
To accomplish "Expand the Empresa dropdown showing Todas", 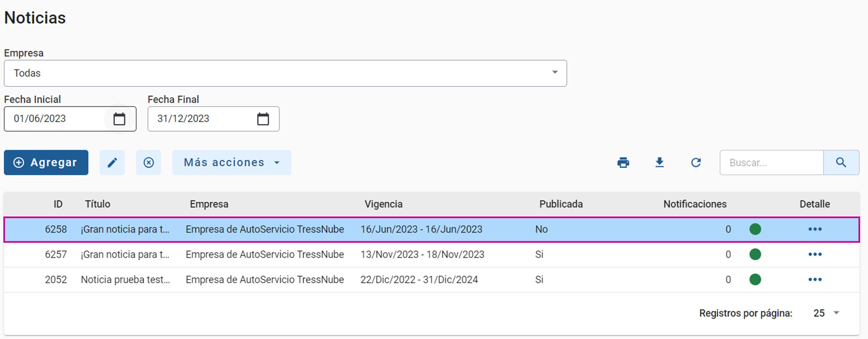I will [x=555, y=73].
